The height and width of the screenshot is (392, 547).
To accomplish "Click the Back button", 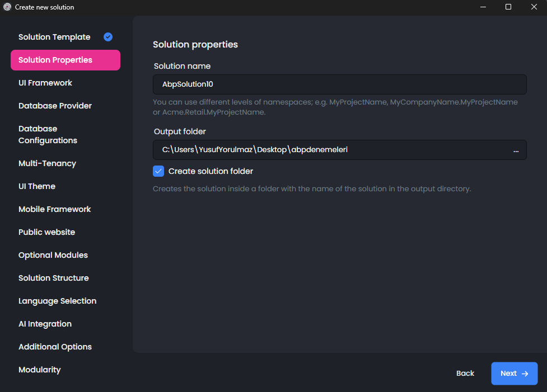I will coord(465,374).
